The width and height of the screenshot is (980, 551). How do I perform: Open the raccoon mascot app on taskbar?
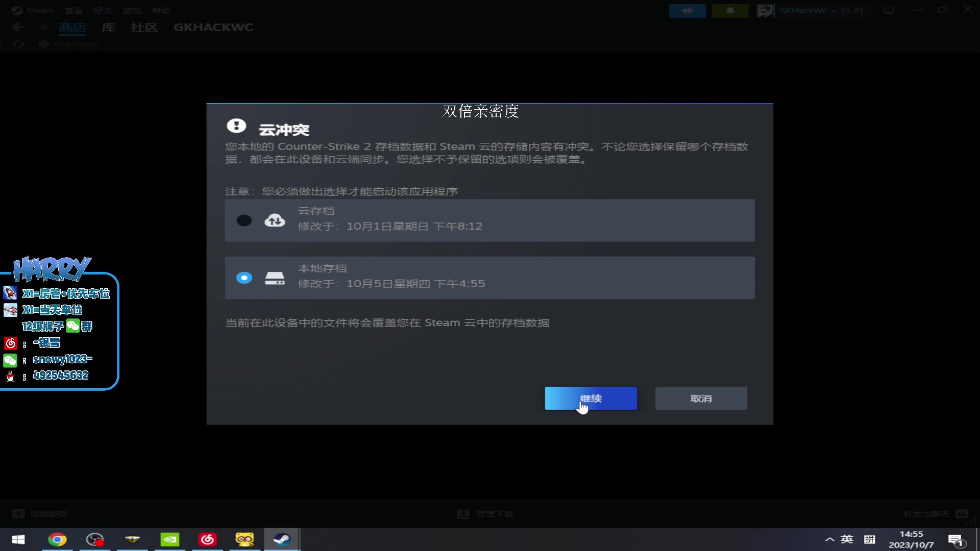pos(244,540)
